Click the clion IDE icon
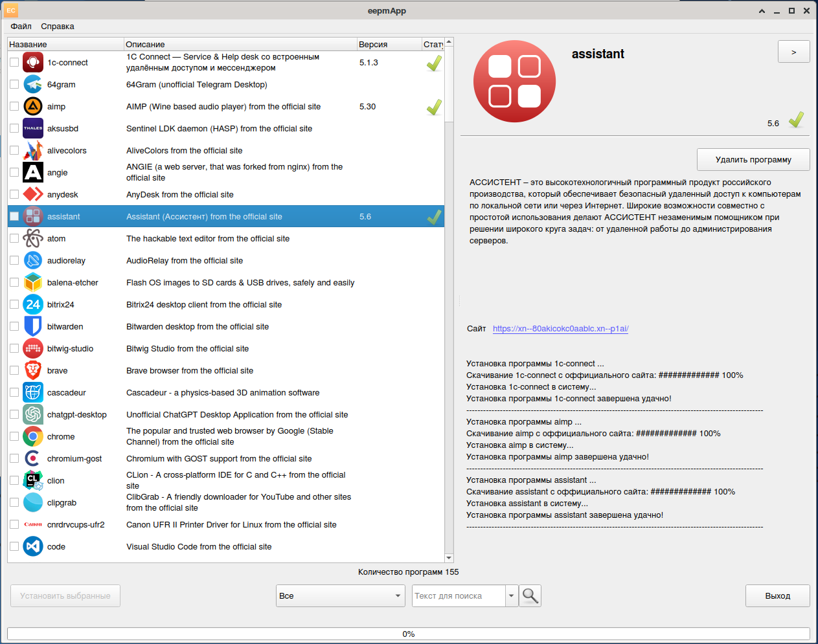The height and width of the screenshot is (644, 818). (33, 481)
